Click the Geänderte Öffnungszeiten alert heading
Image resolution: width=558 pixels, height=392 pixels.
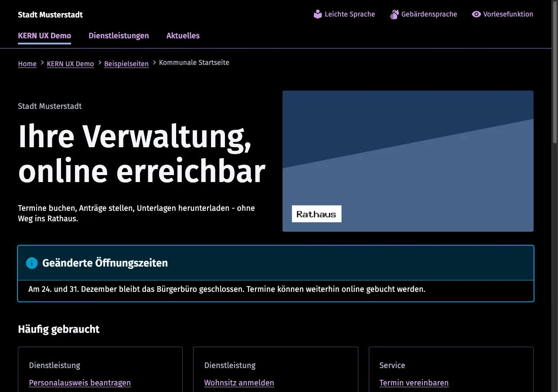[x=105, y=263]
